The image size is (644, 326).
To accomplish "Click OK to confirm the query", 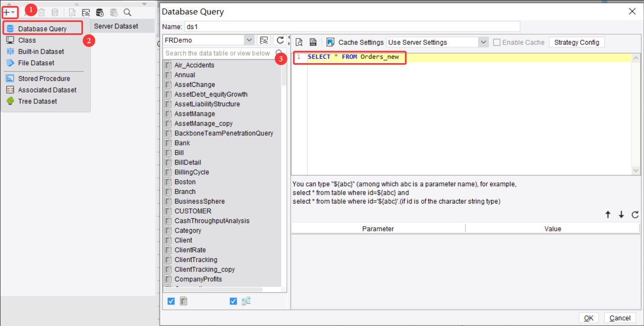I will (x=589, y=318).
